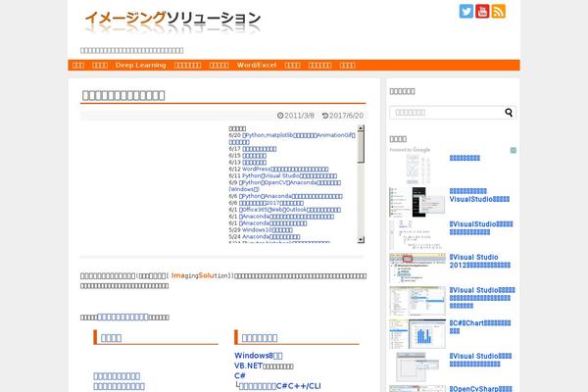Click the news list scroll-up arrow
588x392 pixels.
click(x=361, y=128)
